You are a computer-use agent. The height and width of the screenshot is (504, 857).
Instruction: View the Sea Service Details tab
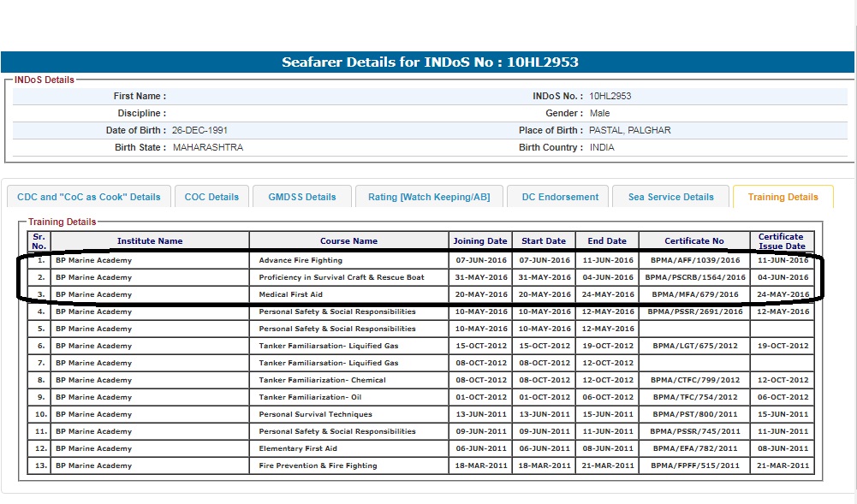[670, 197]
